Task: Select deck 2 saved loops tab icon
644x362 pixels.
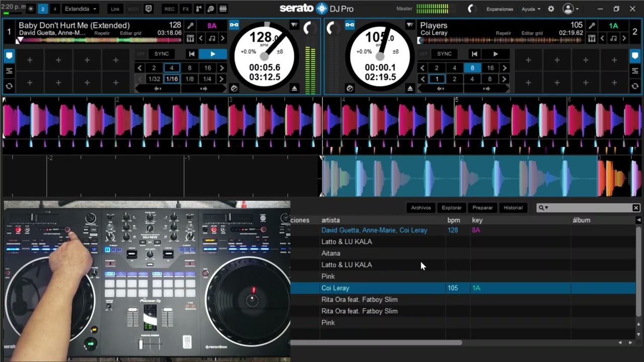Action: pos(635,71)
